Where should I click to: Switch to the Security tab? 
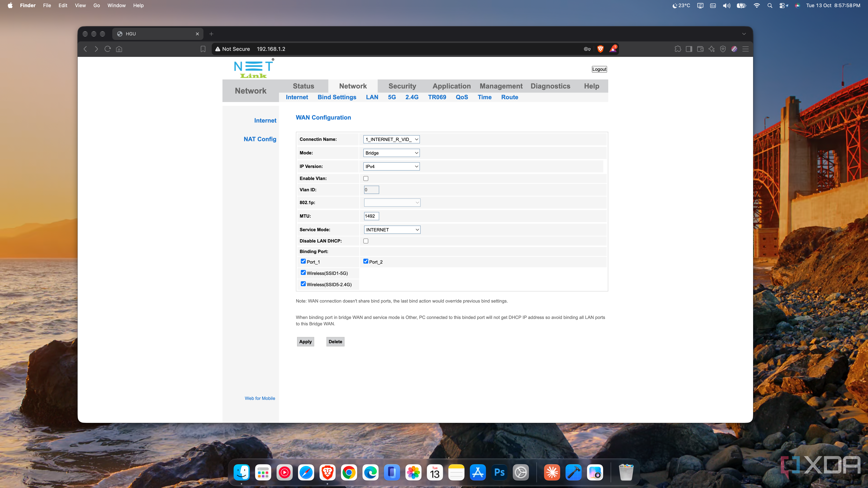pyautogui.click(x=402, y=86)
